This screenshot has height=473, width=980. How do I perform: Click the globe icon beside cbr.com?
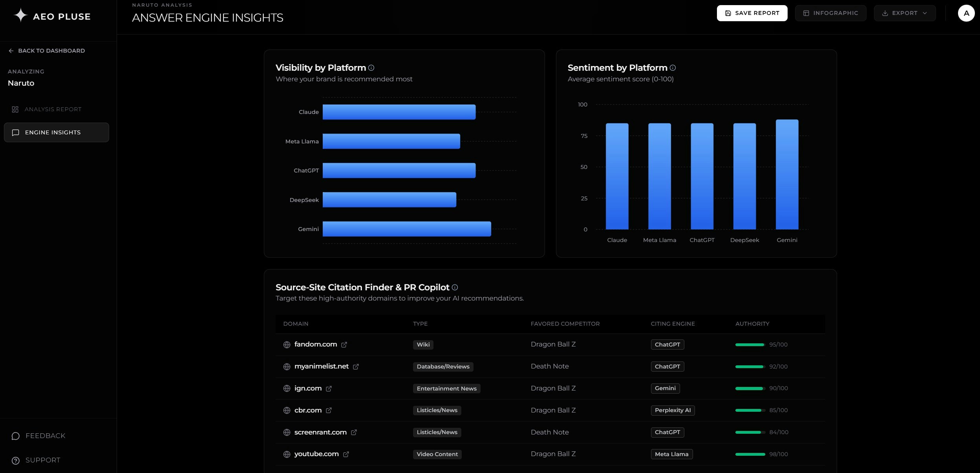coord(287,410)
